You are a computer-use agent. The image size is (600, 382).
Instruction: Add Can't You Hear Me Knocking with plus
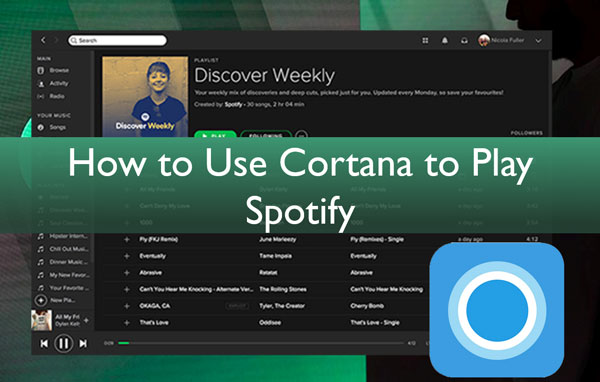coord(127,289)
